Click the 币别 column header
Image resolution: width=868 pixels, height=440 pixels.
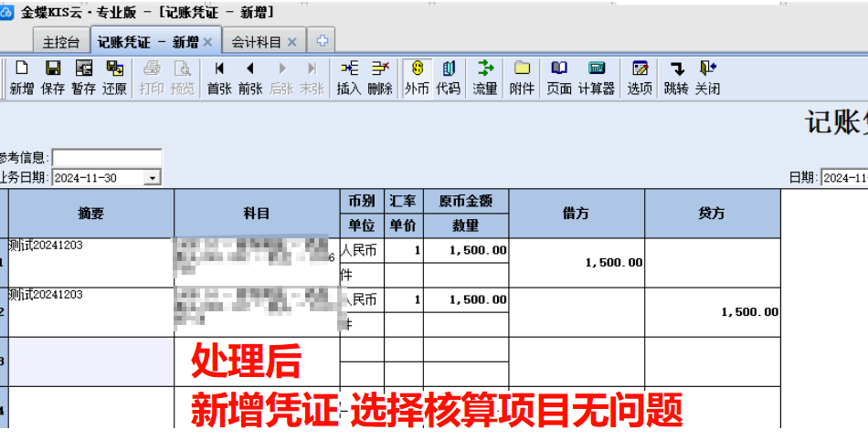click(362, 201)
